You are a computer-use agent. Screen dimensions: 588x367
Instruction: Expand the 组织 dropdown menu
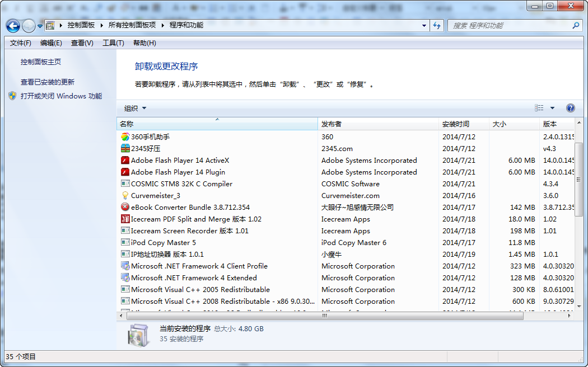click(135, 109)
